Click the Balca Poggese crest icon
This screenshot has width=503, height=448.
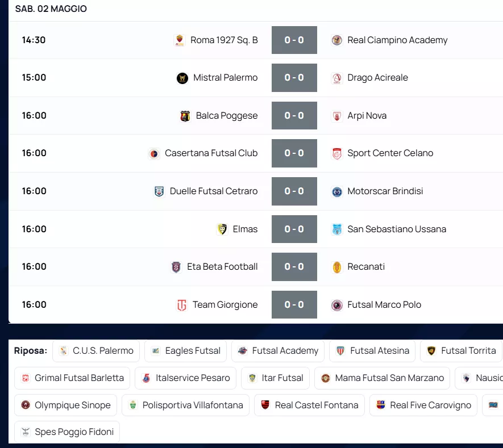[x=185, y=116]
